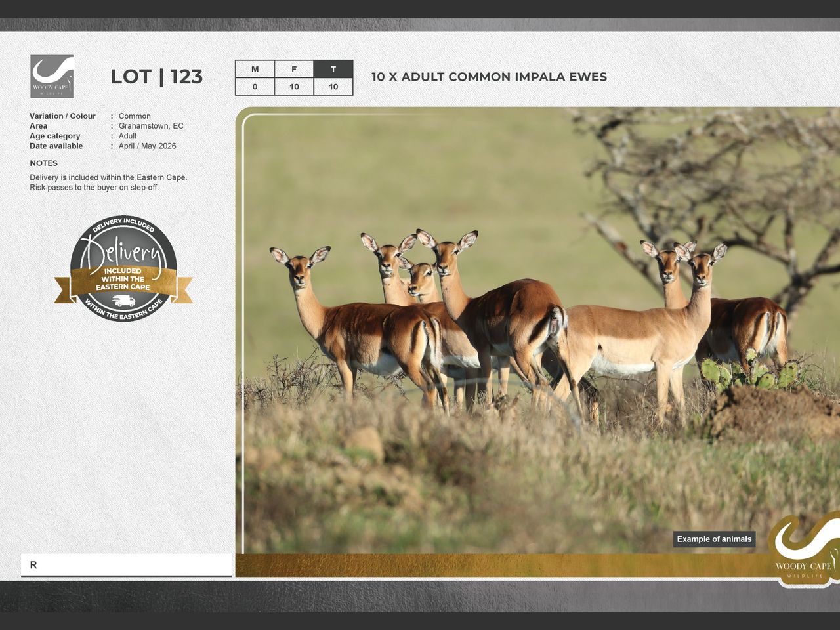Click the LOT | 123 heading
840x630 pixels.
[x=156, y=77]
